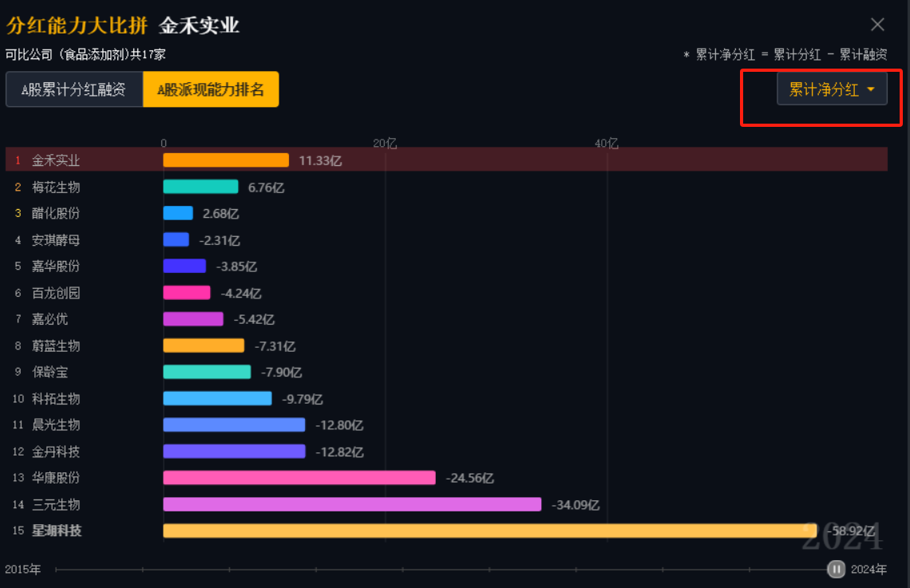Select company name 梅花生物

pos(56,187)
